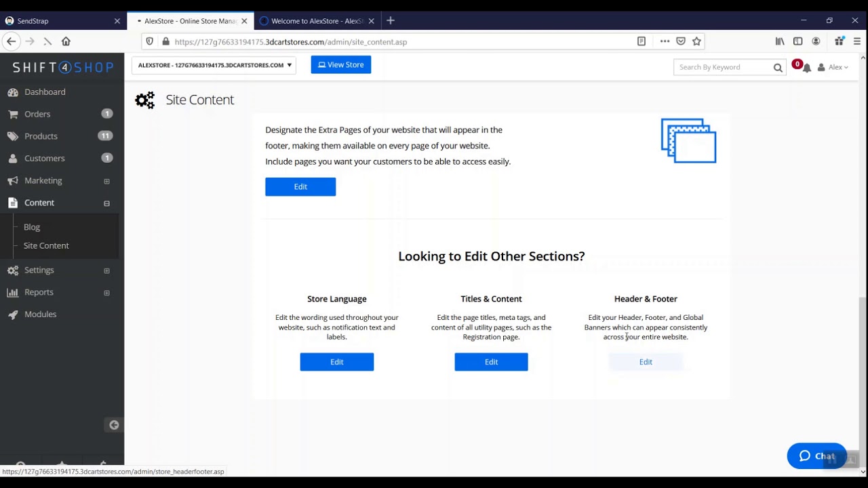Expand the Settings submenu

pyautogui.click(x=106, y=270)
